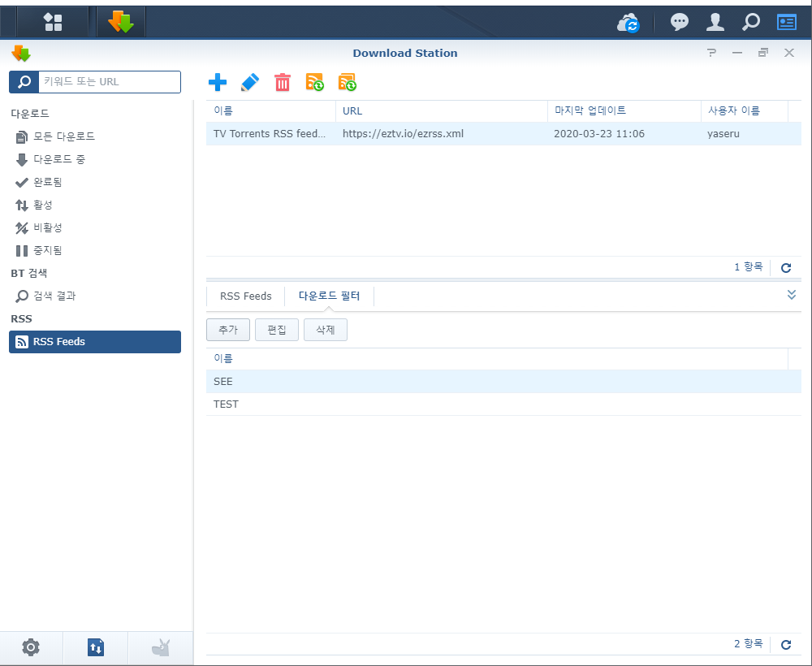Sort by 사용자 이름 column header
The height and width of the screenshot is (666, 812).
pos(744,110)
